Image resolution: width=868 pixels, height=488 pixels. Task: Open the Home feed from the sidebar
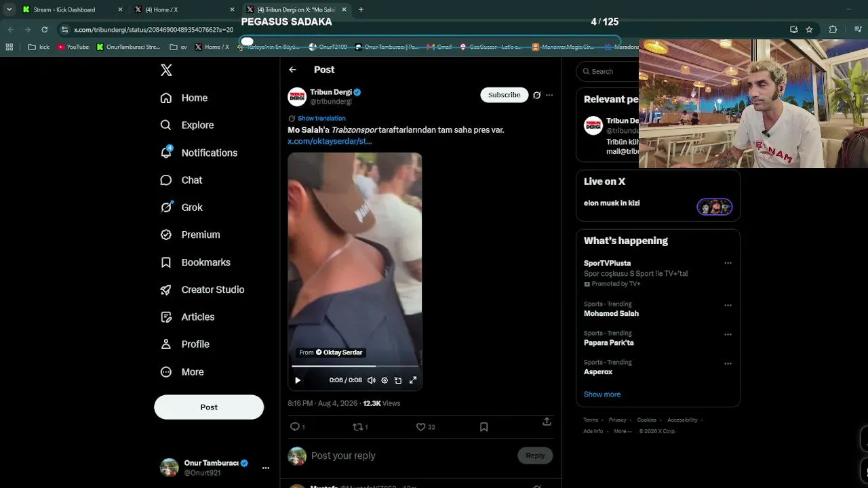click(184, 98)
